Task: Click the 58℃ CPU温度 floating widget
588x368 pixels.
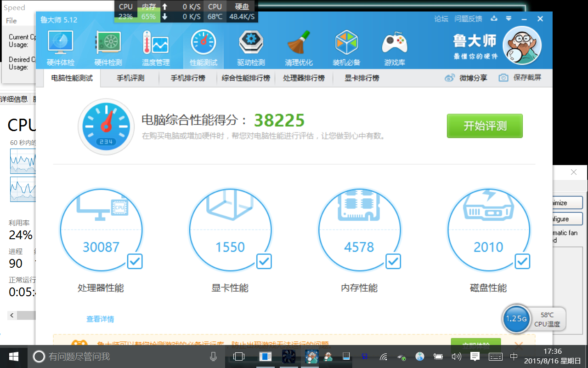Action: (547, 319)
